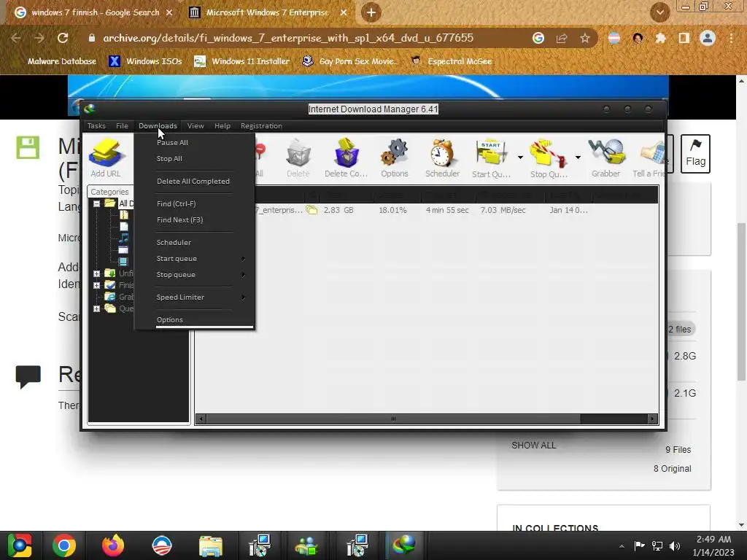Viewport: 747px width, 560px height.
Task: Select Find Next (F3) menu entry
Action: point(194,219)
